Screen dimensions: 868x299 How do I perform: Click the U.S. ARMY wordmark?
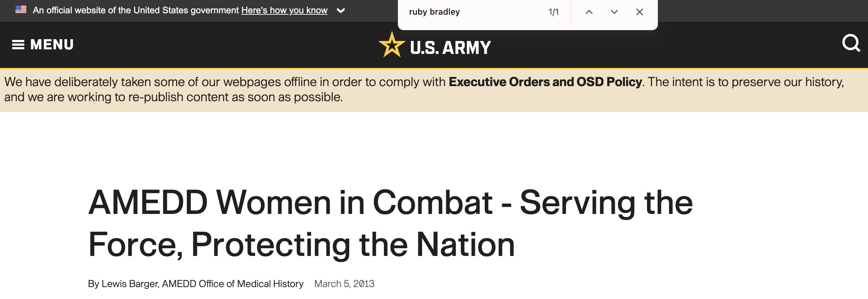point(450,48)
